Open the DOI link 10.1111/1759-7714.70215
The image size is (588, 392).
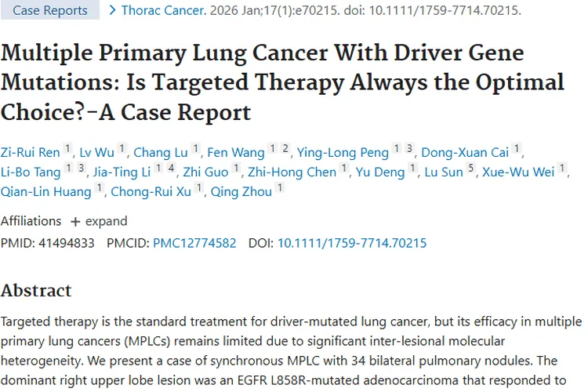pyautogui.click(x=352, y=243)
